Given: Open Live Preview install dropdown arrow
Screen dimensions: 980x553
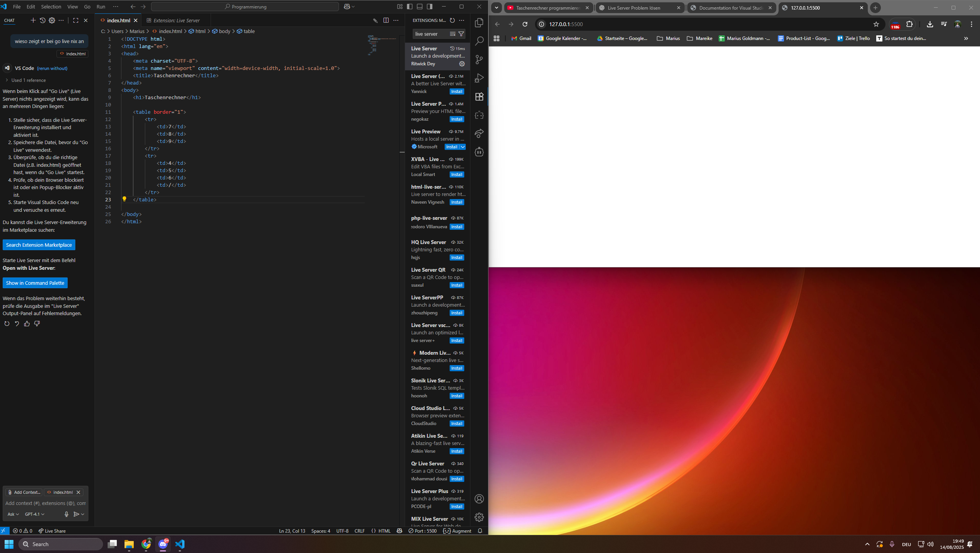Looking at the screenshot, I should pyautogui.click(x=463, y=147).
